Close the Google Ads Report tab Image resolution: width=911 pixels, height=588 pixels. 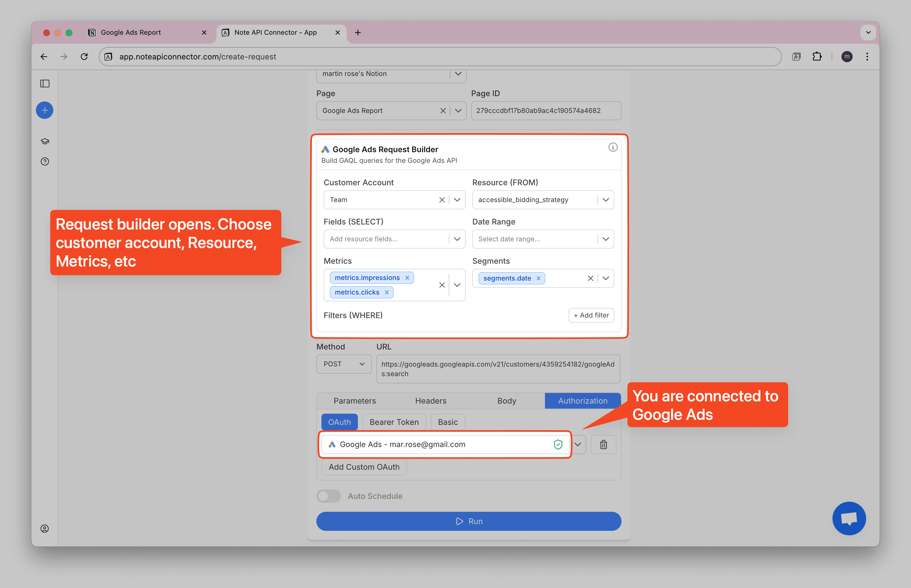click(204, 33)
